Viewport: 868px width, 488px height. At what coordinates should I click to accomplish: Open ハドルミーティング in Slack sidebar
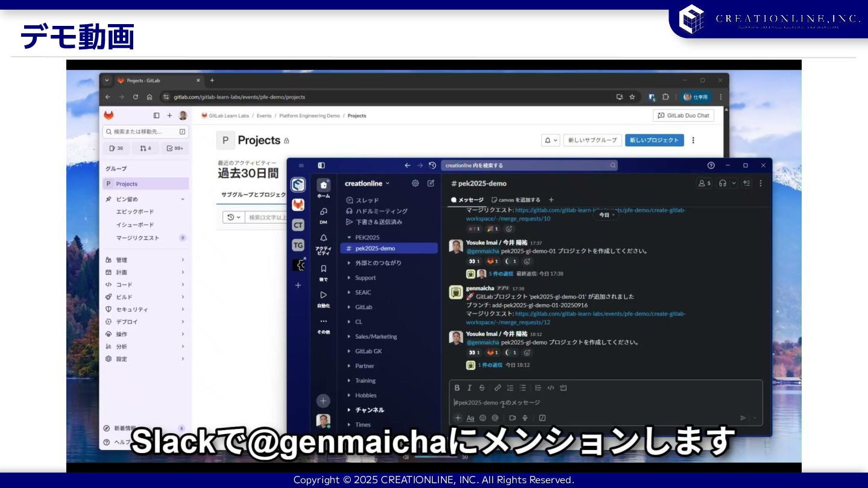[x=377, y=211]
